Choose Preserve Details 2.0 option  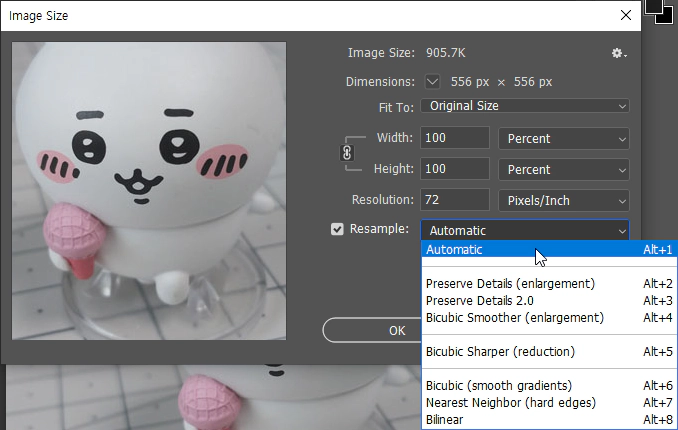click(549, 301)
